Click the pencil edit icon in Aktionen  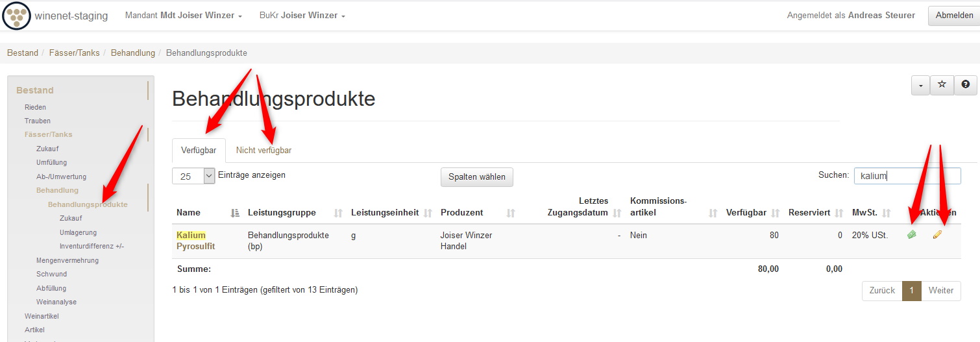[x=937, y=235]
